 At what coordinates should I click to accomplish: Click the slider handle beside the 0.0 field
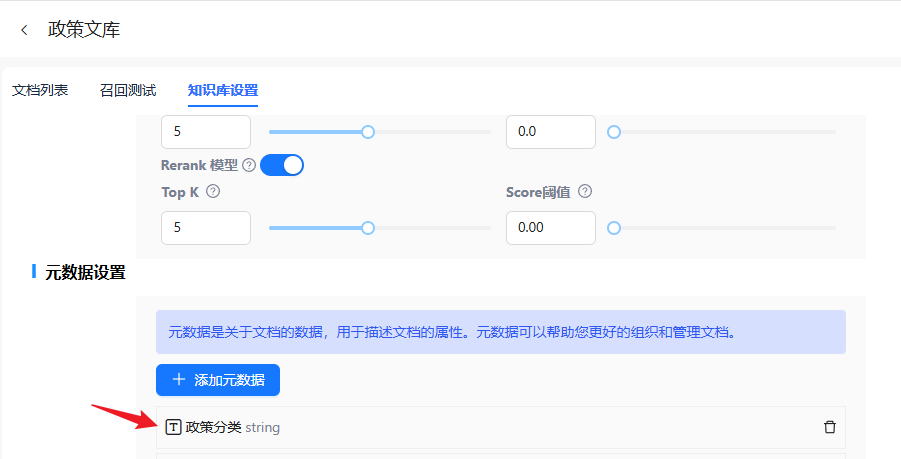pyautogui.click(x=614, y=132)
